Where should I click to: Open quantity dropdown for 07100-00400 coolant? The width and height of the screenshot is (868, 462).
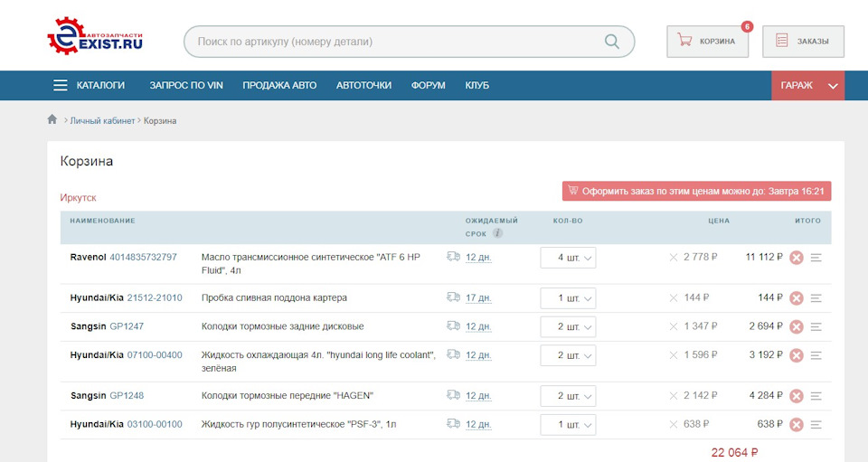click(568, 355)
